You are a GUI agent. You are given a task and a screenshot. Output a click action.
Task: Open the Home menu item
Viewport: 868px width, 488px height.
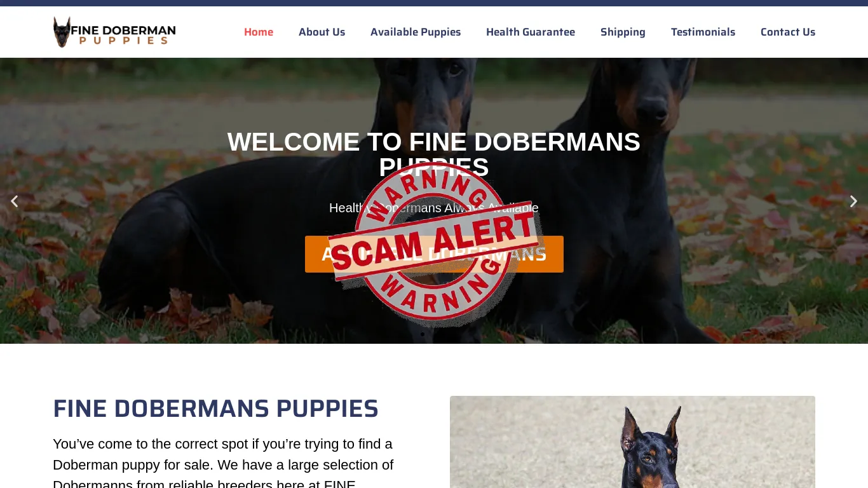pyautogui.click(x=259, y=32)
